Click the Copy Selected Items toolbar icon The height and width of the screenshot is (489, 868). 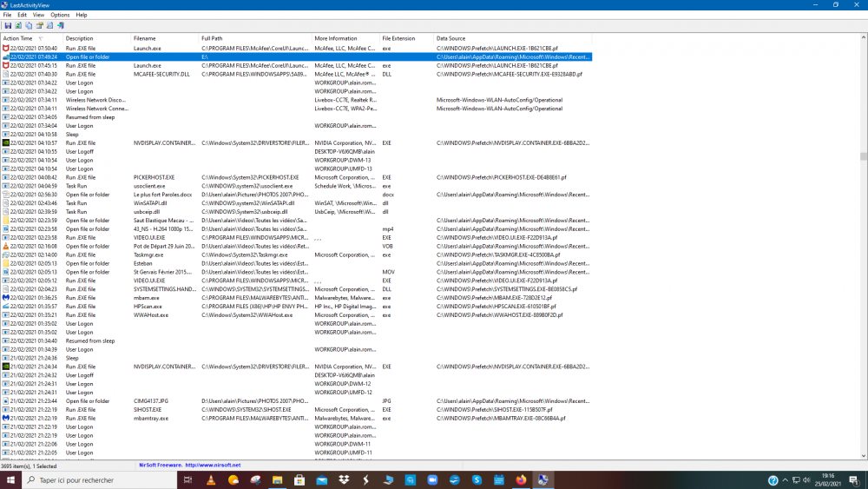coord(29,25)
